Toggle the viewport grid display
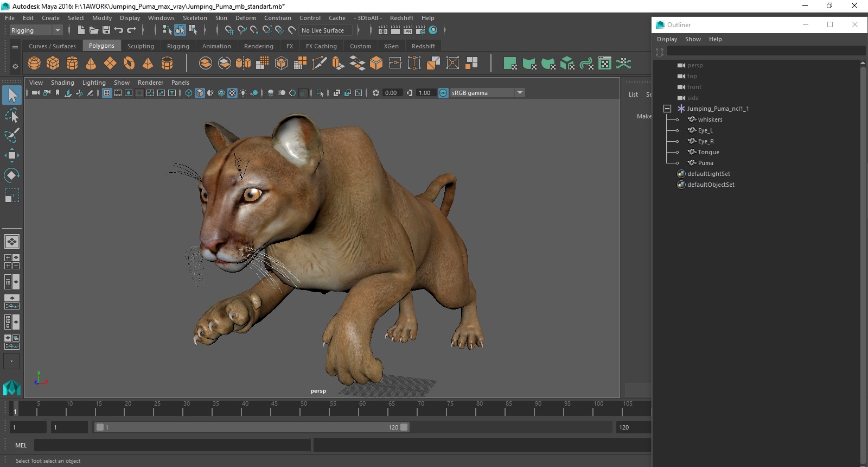868x467 pixels. point(107,93)
